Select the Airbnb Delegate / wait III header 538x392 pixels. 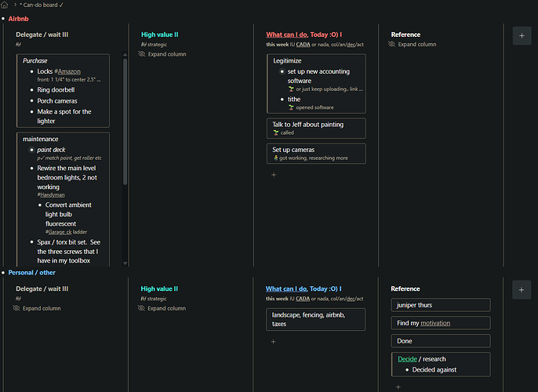[x=42, y=34]
